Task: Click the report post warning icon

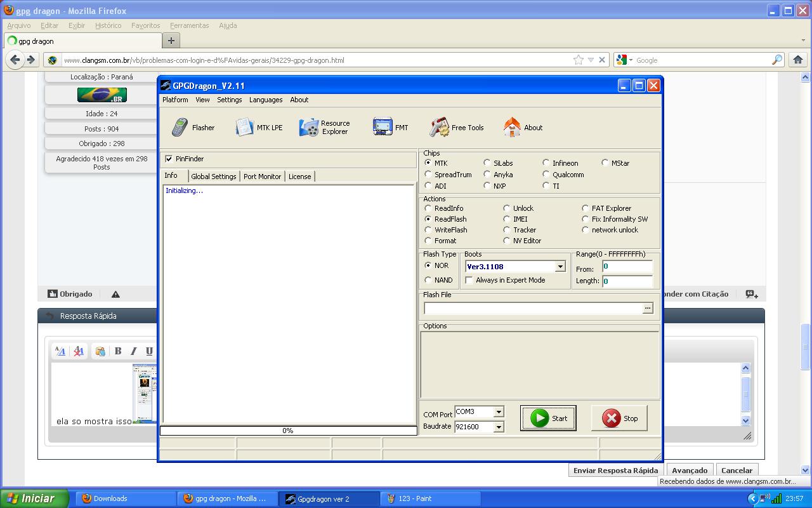Action: point(115,294)
